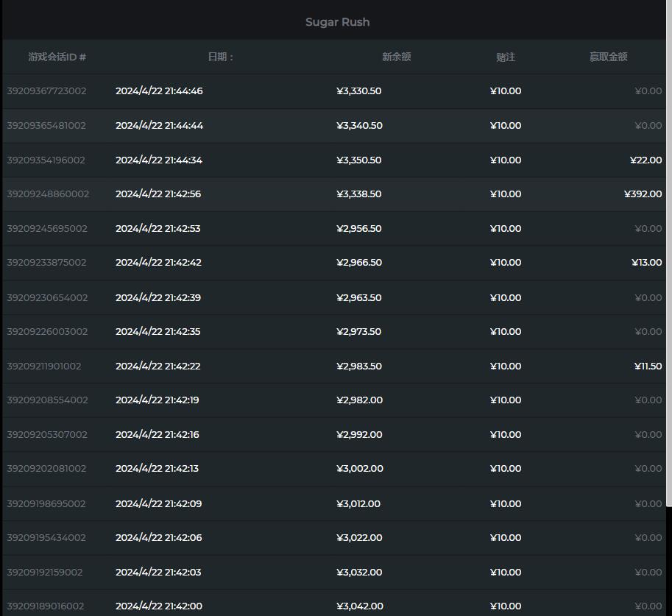Image resolution: width=672 pixels, height=616 pixels.
Task: Select session ID 39209245695002
Action: [47, 229]
